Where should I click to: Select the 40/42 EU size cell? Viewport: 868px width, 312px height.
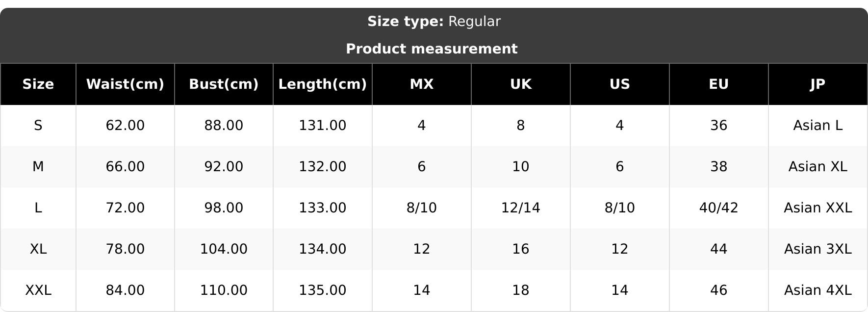coord(719,208)
